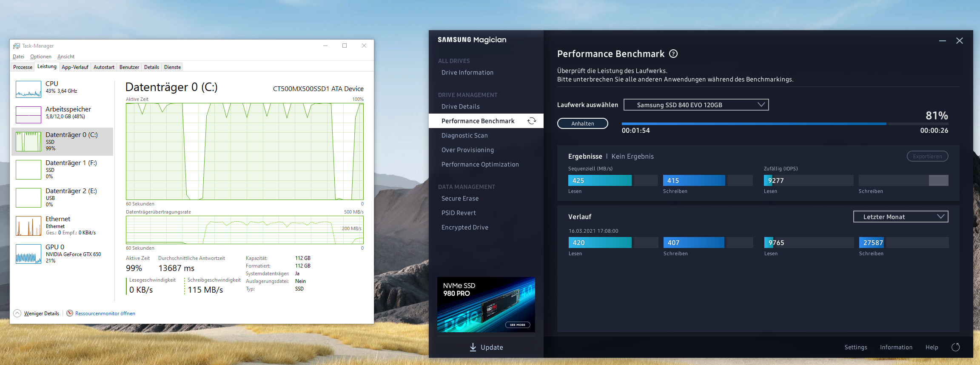Minimize the Samsung Magician window
Screen dimensions: 980x365
click(943, 41)
